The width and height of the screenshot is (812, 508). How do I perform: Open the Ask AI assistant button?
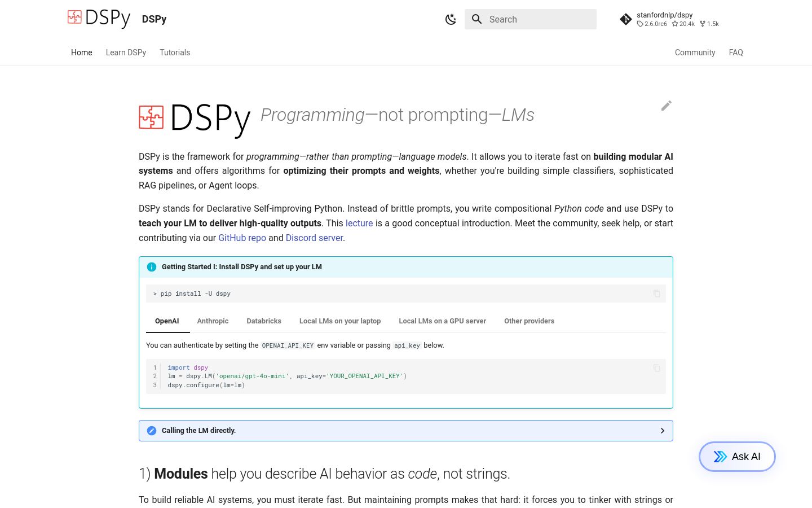[x=737, y=457]
